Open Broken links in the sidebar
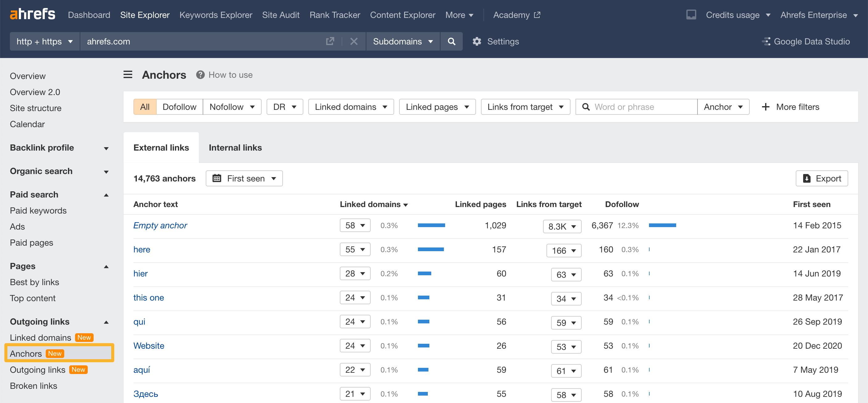Viewport: 868px width, 403px height. point(33,386)
